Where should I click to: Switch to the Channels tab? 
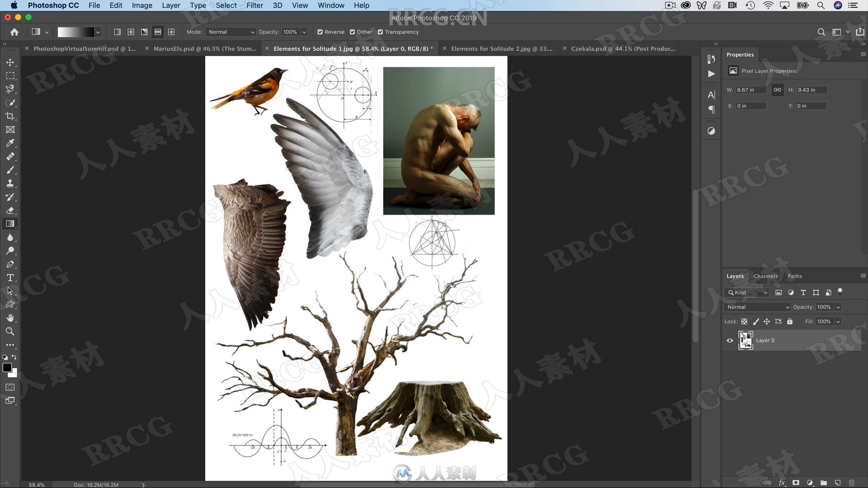766,275
